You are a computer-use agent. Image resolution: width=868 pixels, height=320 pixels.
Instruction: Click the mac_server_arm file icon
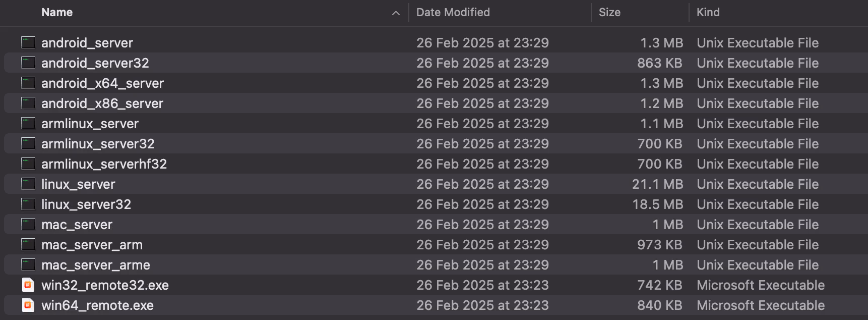tap(28, 244)
